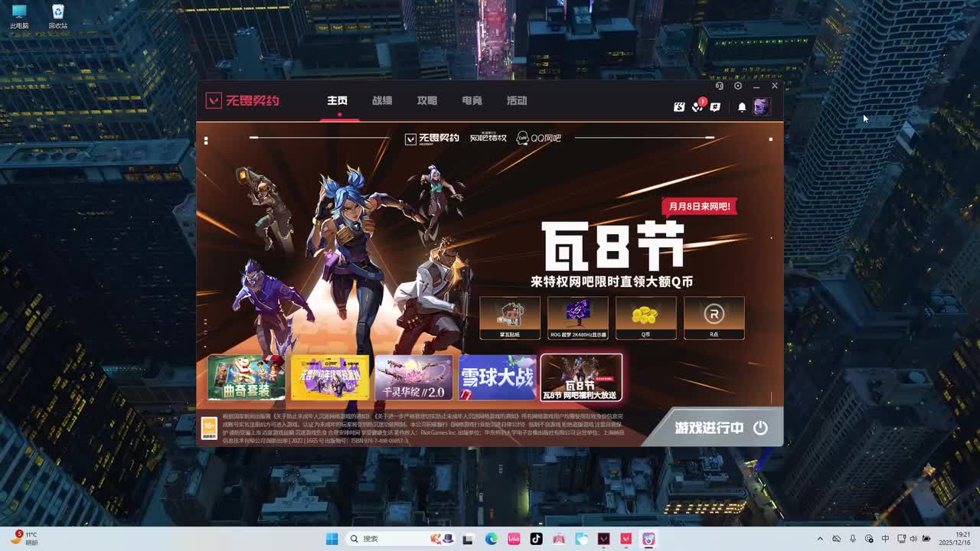Open the volume tray icon

pyautogui.click(x=913, y=539)
